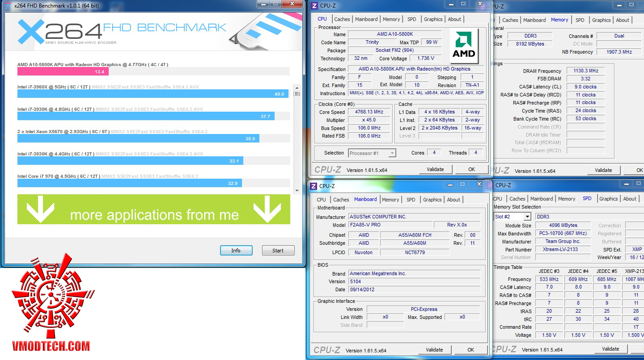Click OK in the CPU-Z CPU window
The image size is (644, 360).
[471, 169]
